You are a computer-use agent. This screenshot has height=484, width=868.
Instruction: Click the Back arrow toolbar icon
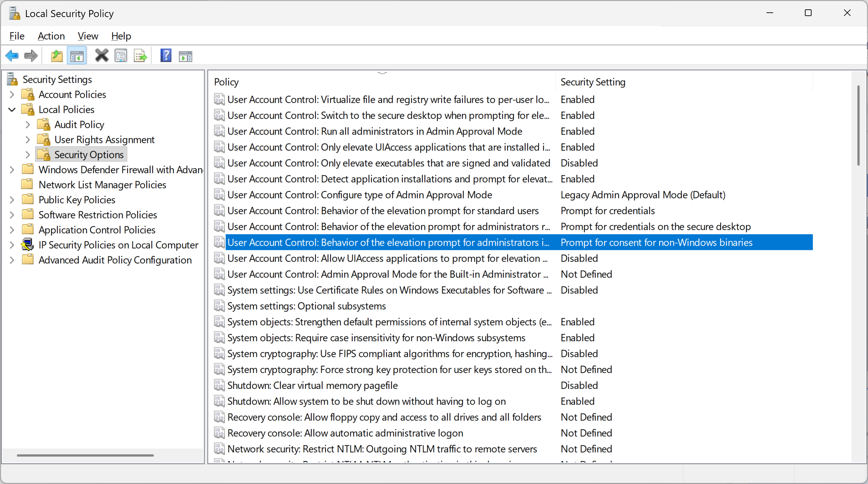click(12, 55)
